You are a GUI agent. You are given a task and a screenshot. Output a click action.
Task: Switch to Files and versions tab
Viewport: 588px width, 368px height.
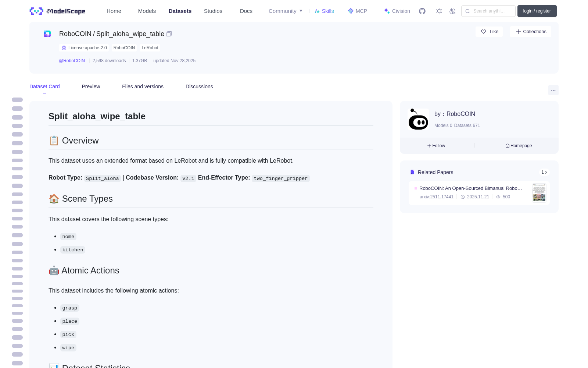click(143, 86)
